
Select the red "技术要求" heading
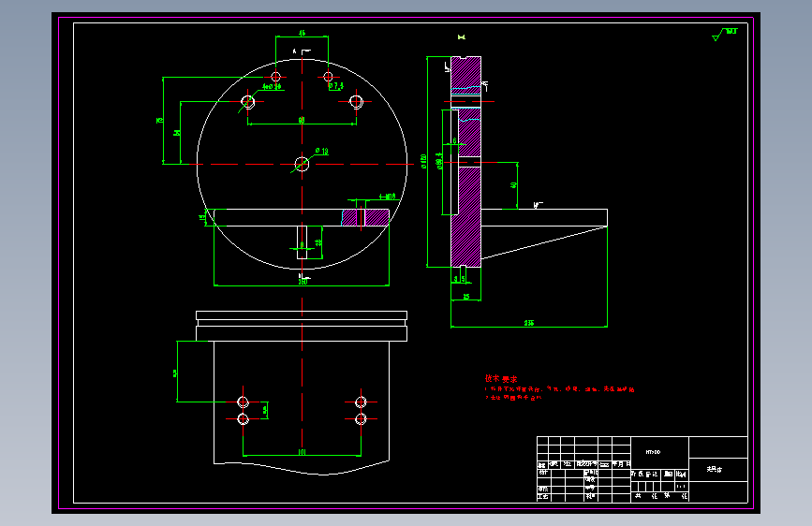(501, 379)
